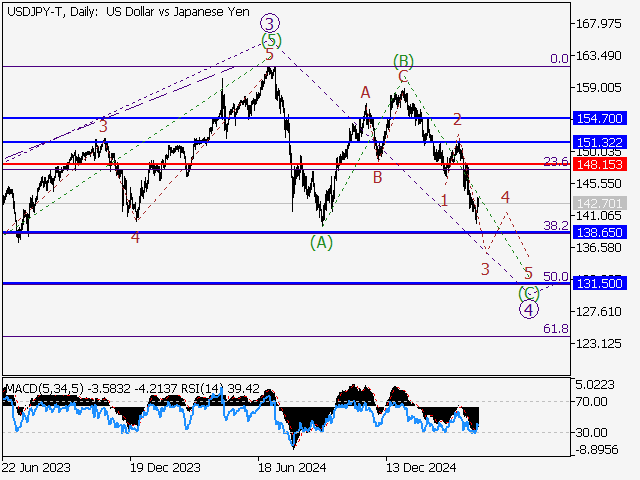
Task: Select the 19 Dec 2023 date label
Action: [165, 467]
